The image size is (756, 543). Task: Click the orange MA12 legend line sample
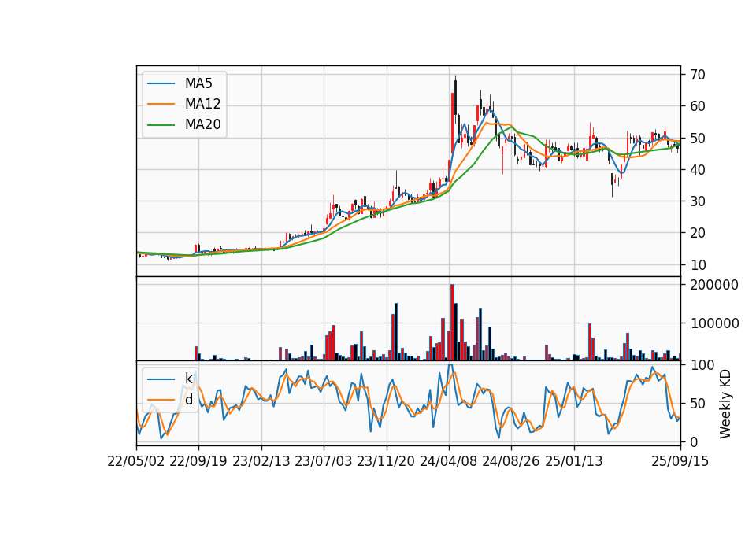click(161, 104)
